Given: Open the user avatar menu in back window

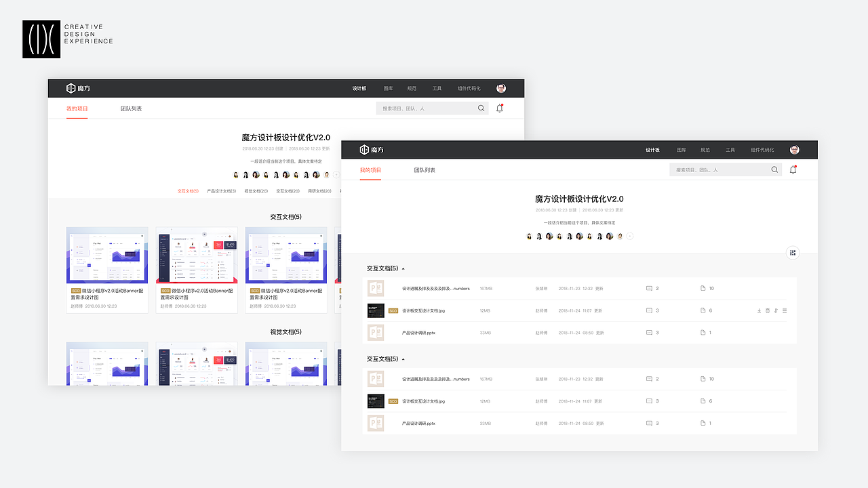Looking at the screenshot, I should [501, 88].
